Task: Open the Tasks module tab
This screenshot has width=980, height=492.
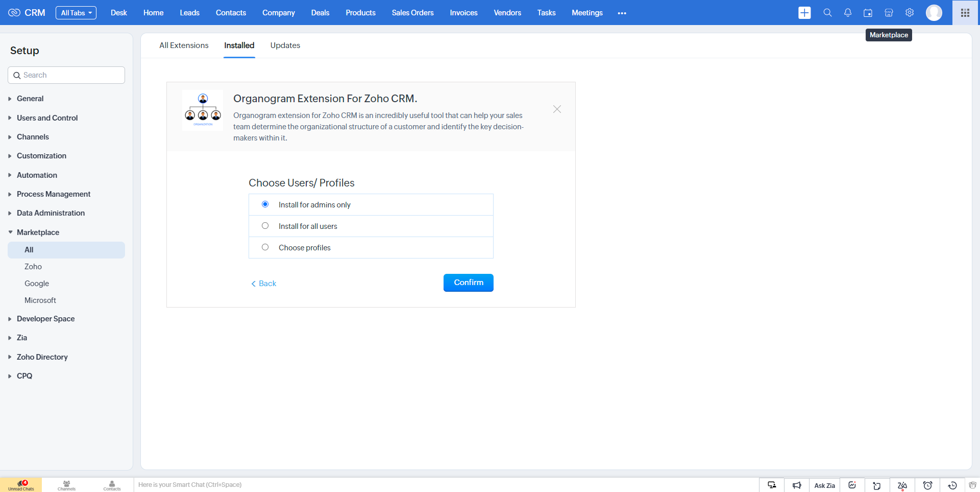Action: (546, 13)
